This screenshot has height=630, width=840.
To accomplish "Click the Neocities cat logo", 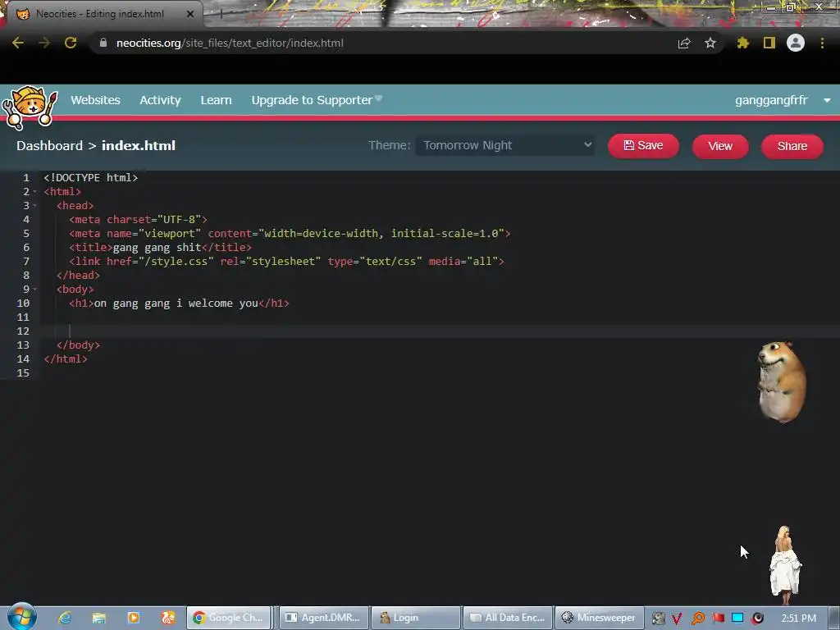I will tap(30, 107).
